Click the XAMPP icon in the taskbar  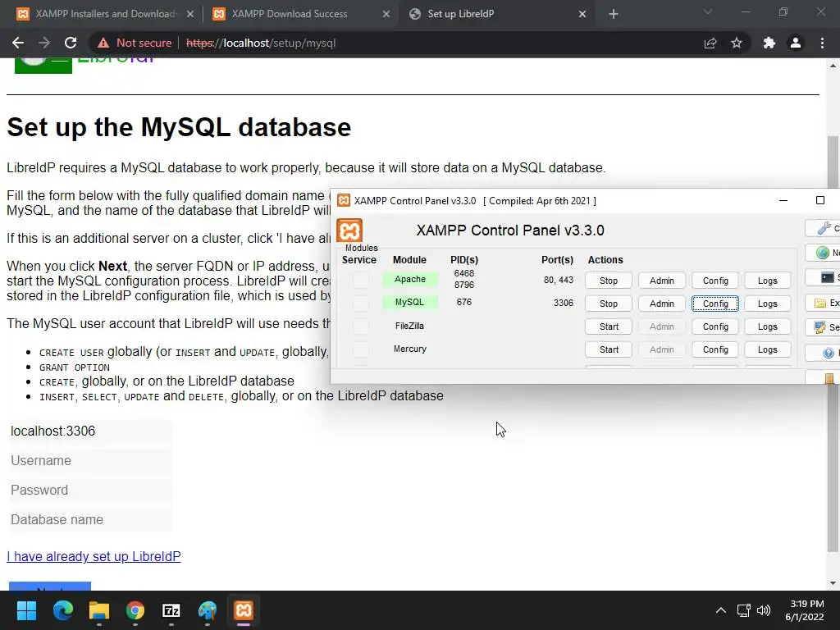click(244, 610)
